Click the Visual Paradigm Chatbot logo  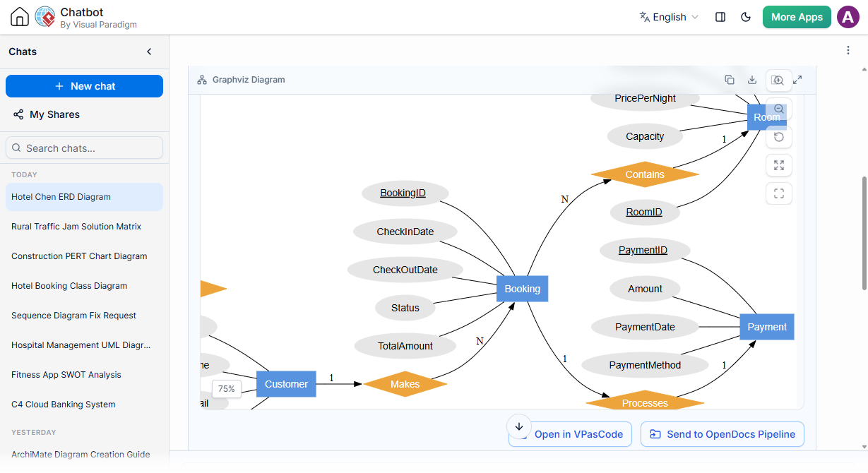pos(45,17)
